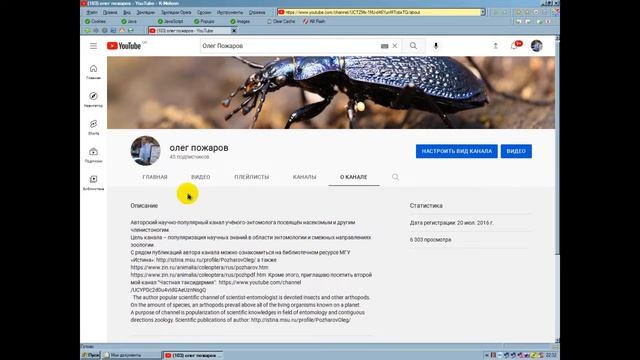The image size is (640, 360).
Task: Open the on-screen keyboard in search box
Action: (x=384, y=46)
